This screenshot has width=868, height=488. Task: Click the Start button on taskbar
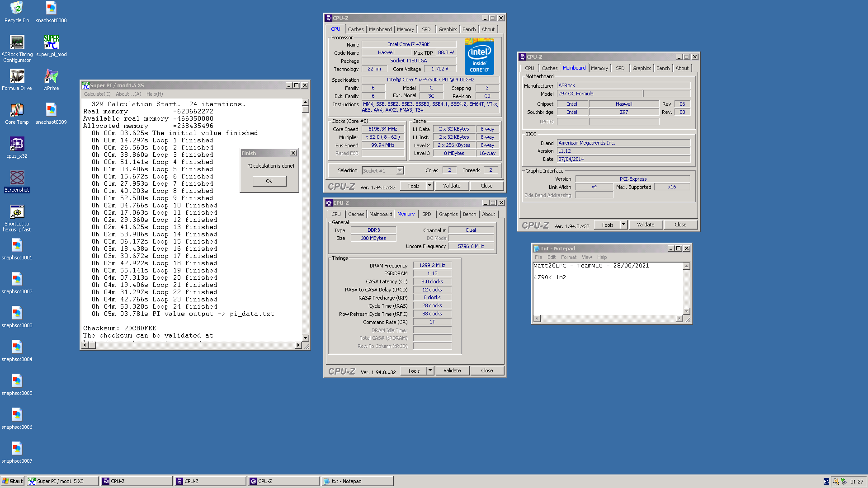coord(12,481)
